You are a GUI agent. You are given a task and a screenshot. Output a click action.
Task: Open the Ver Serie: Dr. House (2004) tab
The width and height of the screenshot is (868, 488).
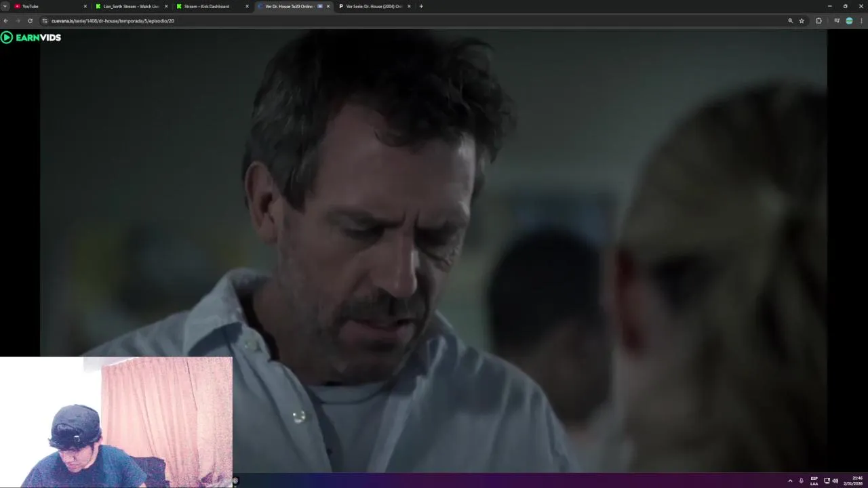click(374, 6)
